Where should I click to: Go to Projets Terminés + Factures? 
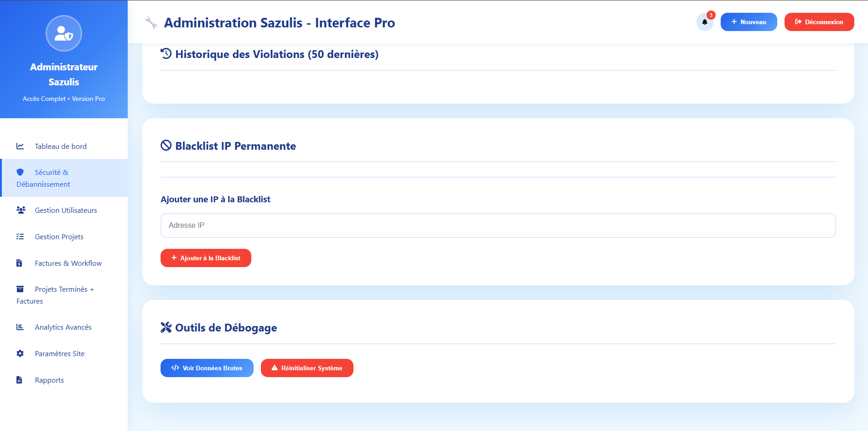coord(64,295)
